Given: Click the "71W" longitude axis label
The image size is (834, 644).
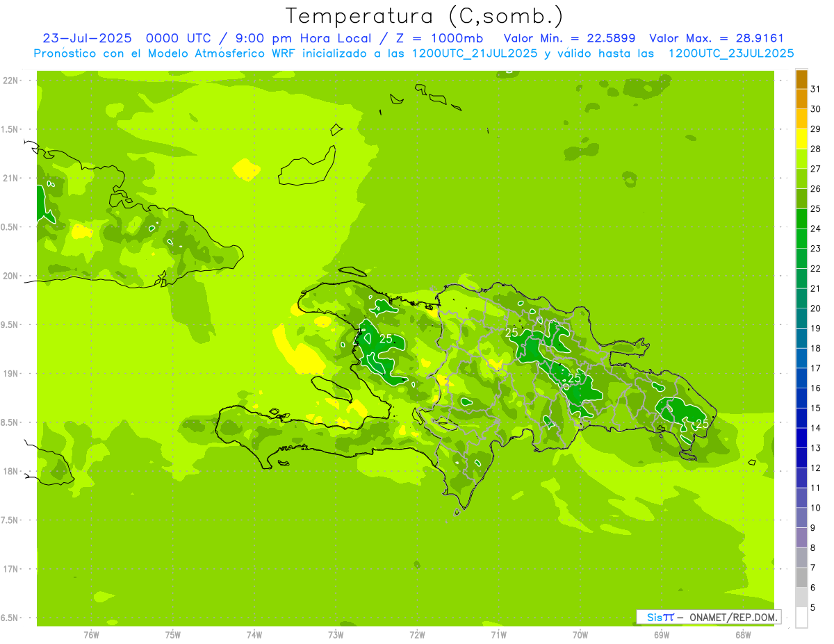Looking at the screenshot, I should pos(498,634).
